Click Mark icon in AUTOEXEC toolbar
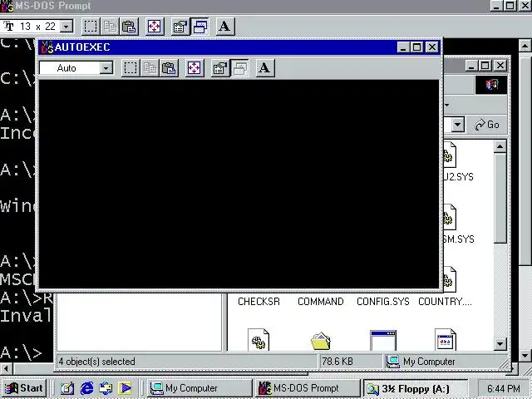Image resolution: width=532 pixels, height=399 pixels. click(131, 68)
